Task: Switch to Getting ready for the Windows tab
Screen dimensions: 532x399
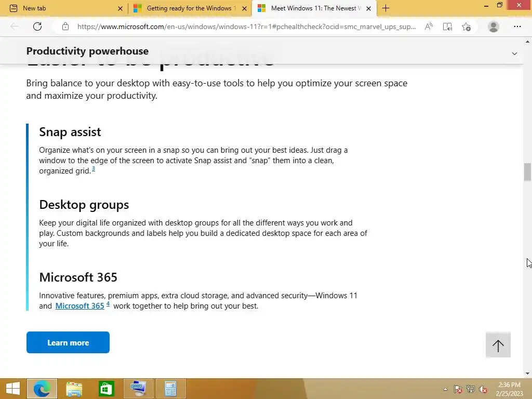Action: [x=189, y=8]
